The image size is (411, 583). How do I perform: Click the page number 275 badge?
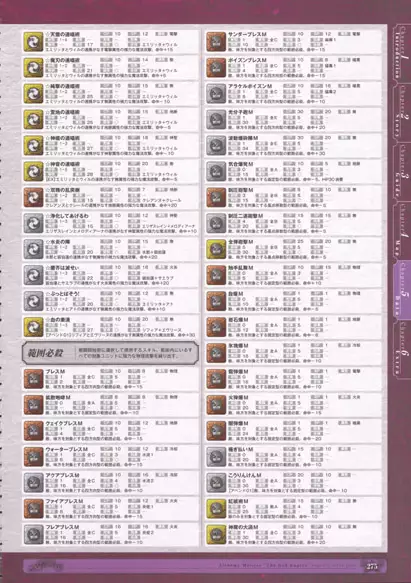point(372,566)
